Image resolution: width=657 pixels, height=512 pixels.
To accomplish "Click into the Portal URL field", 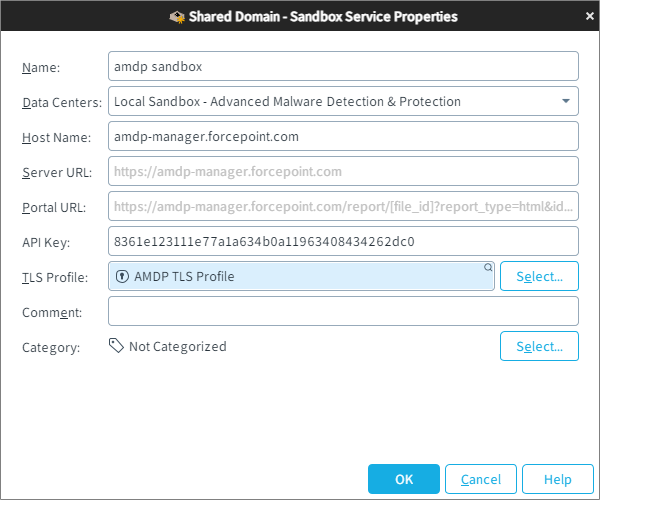I will click(343, 207).
